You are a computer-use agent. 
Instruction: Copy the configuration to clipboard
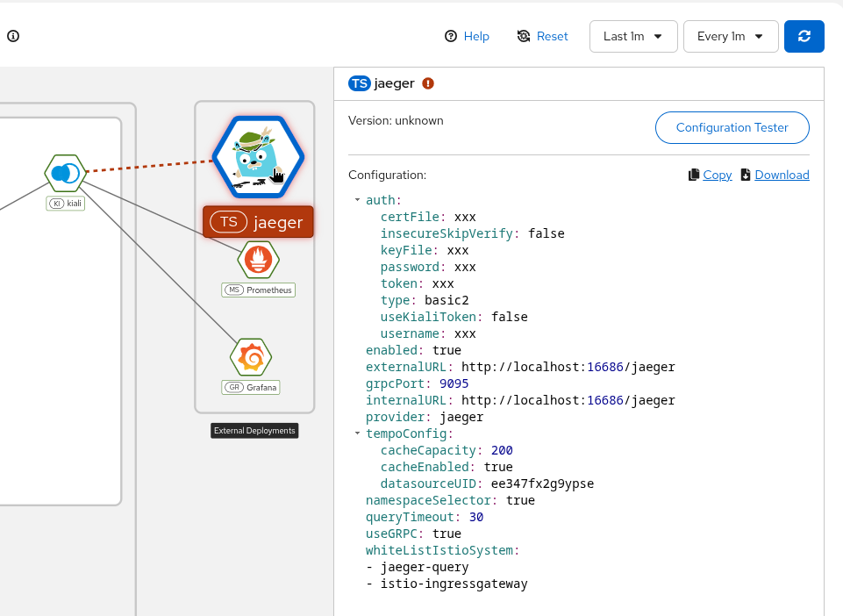(x=710, y=175)
